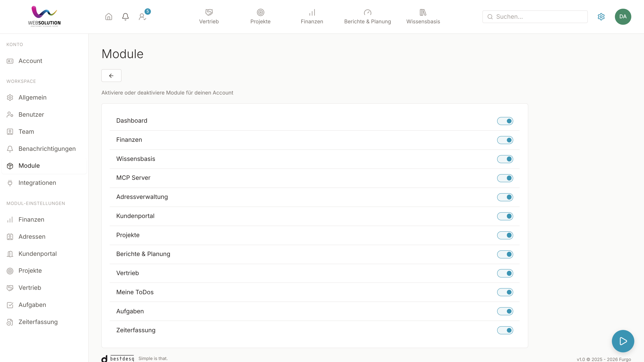Image resolution: width=644 pixels, height=362 pixels.
Task: Click the Benachrichtigungen bell icon in sidebar
Action: pyautogui.click(x=10, y=149)
